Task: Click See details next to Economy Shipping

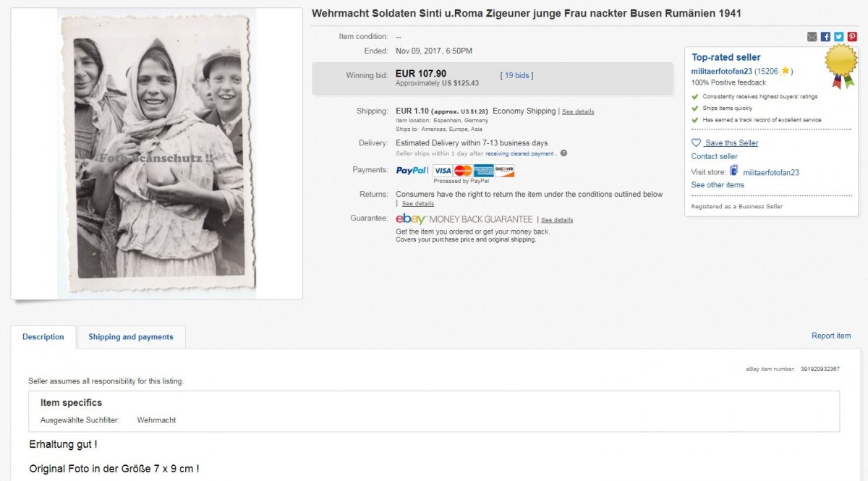Action: click(x=578, y=111)
